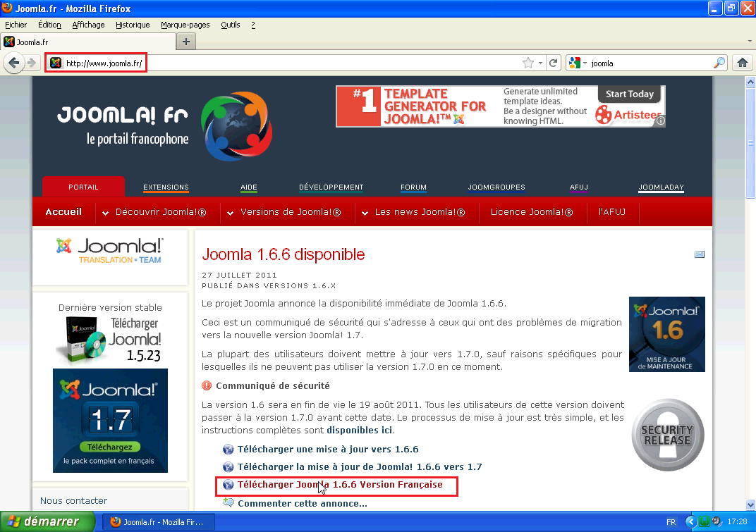The width and height of the screenshot is (756, 532).
Task: Open the Outils menu
Action: (231, 25)
